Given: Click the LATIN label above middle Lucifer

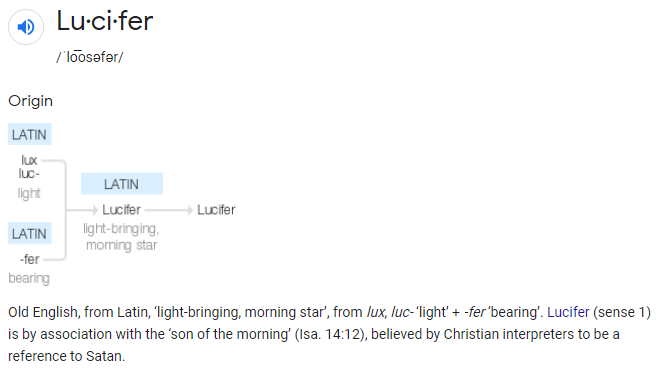Looking at the screenshot, I should pos(121,184).
